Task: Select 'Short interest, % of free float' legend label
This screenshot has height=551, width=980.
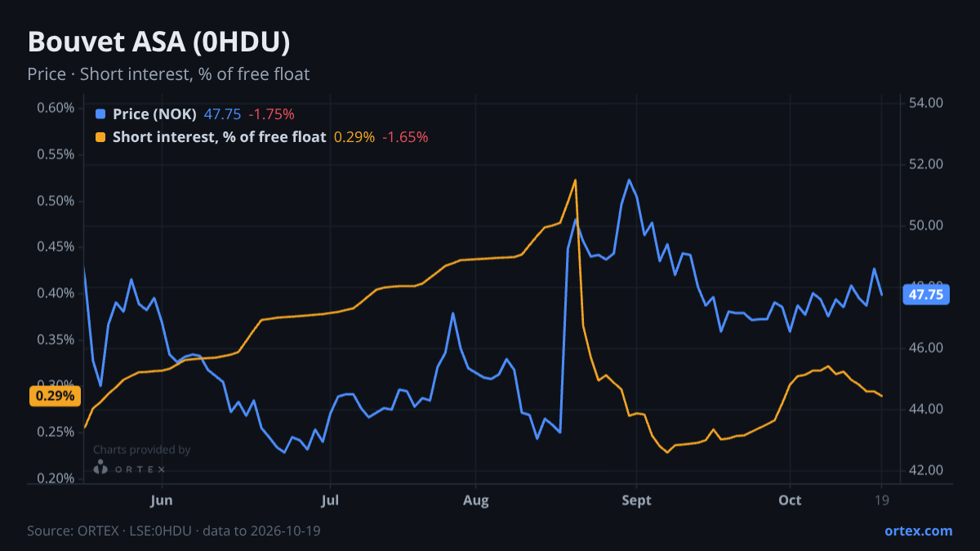Action: [x=219, y=137]
